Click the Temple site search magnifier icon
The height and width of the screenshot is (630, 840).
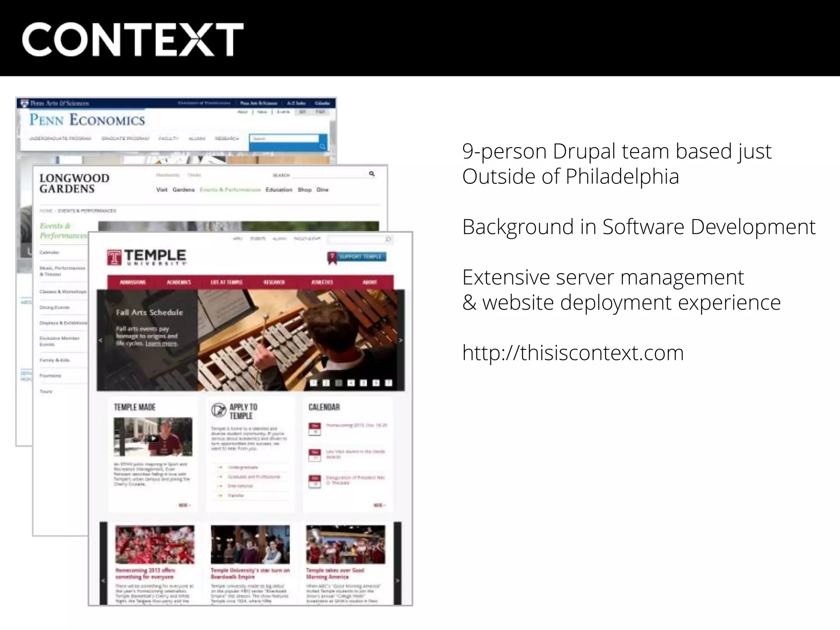[388, 239]
